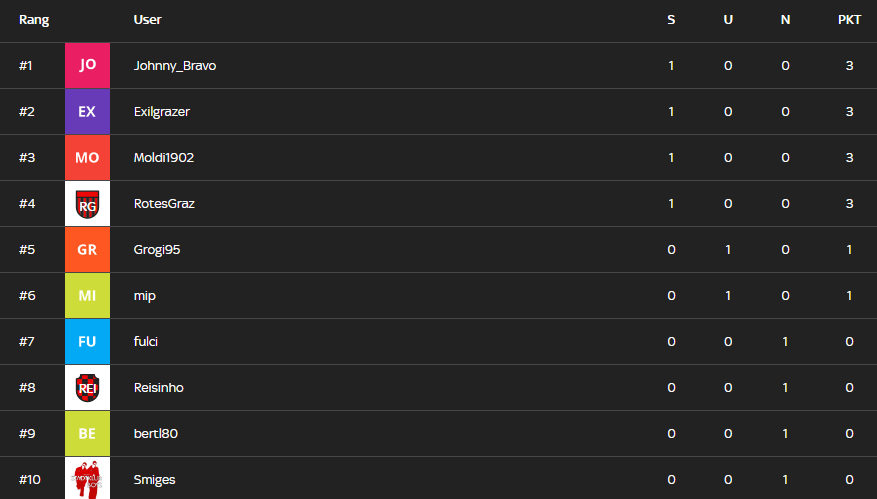Sort table by PKT column header
Screen dimensions: 877x499
pyautogui.click(x=849, y=20)
